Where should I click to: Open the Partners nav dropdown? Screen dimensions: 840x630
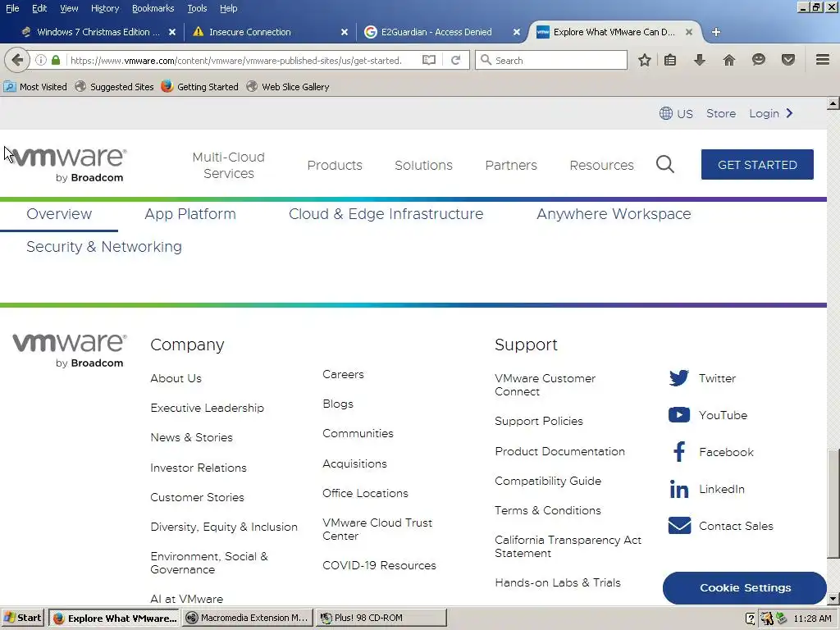(x=511, y=165)
